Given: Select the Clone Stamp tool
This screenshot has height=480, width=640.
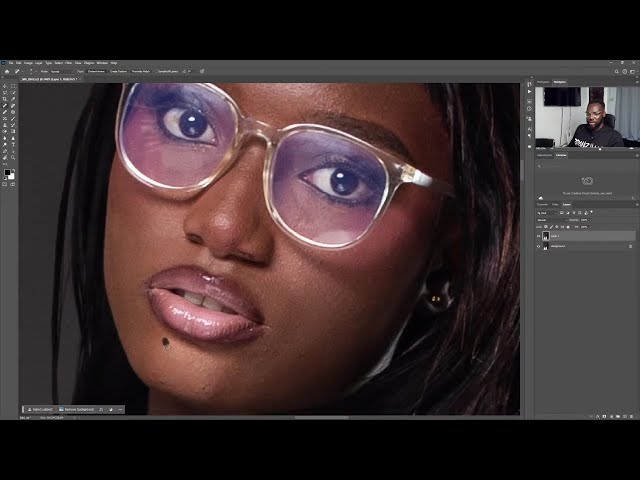Looking at the screenshot, I should [x=4, y=125].
